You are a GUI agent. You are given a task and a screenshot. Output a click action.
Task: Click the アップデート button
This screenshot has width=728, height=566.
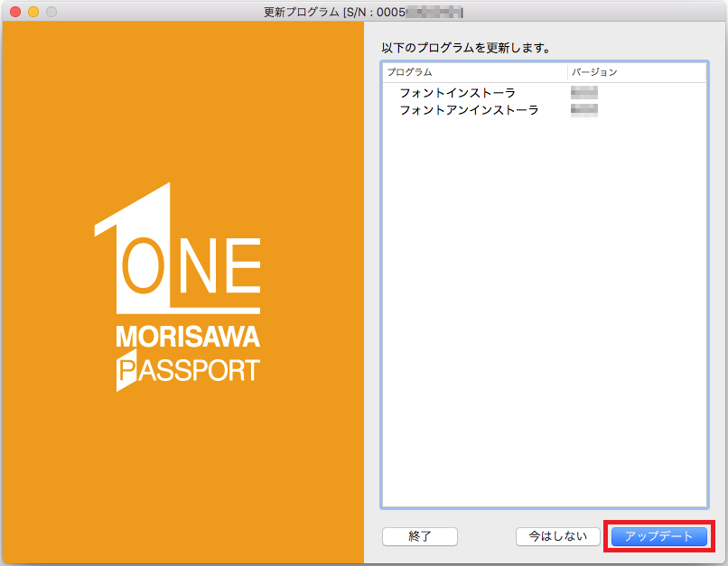658,536
